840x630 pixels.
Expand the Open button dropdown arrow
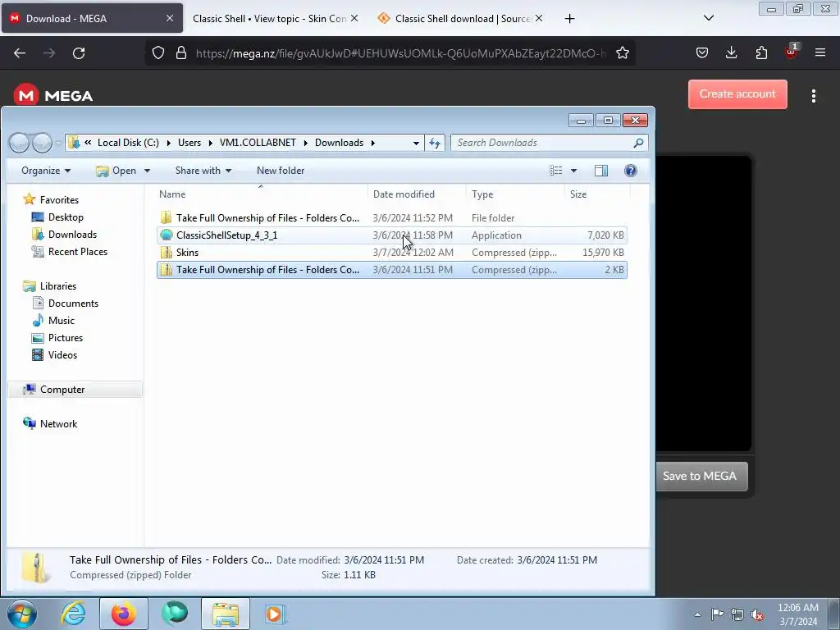point(147,171)
